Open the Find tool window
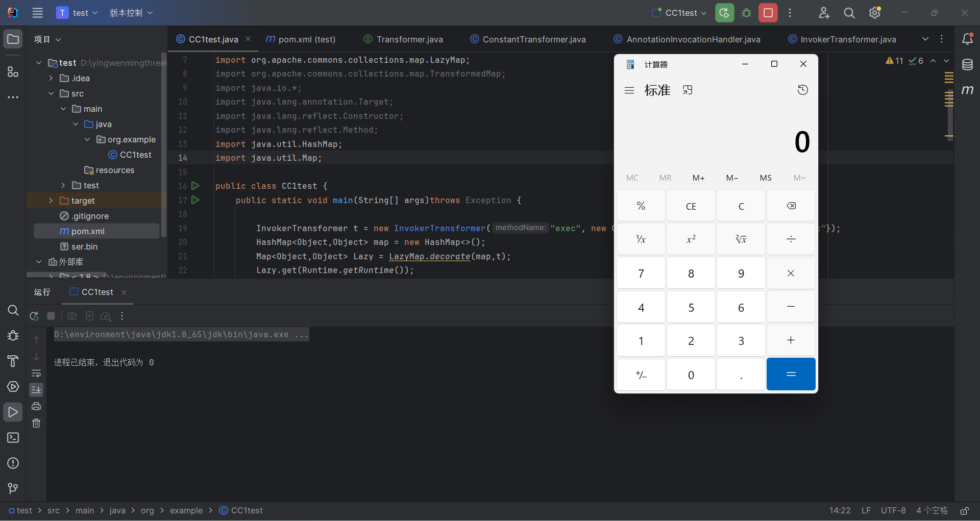This screenshot has width=980, height=521. [13, 310]
